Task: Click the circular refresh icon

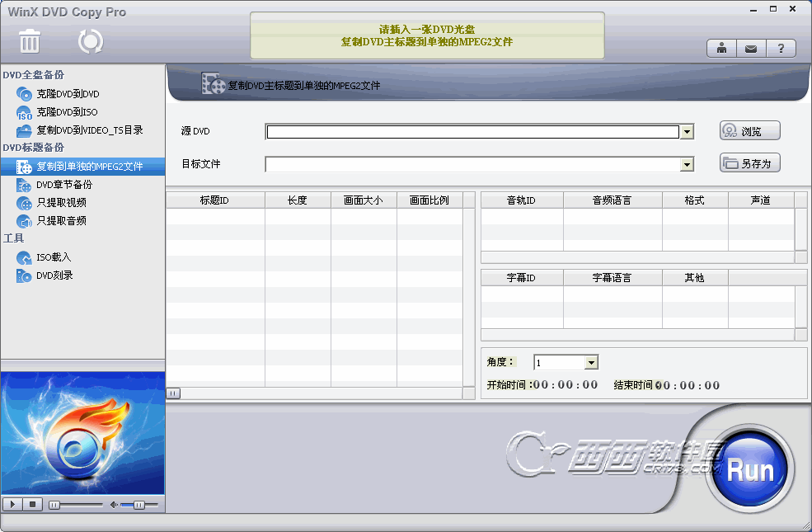Action: tap(91, 41)
